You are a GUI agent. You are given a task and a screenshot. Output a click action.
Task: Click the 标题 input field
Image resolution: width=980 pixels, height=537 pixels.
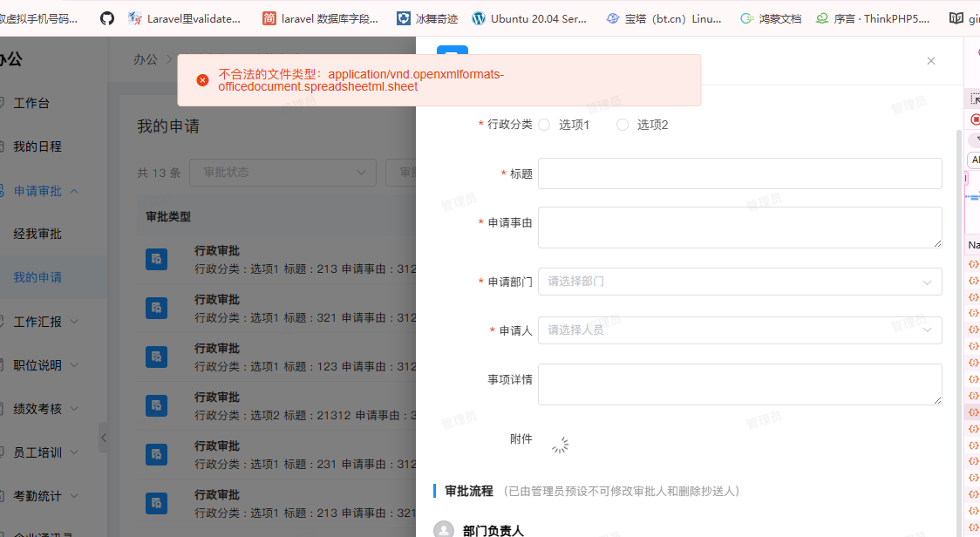[739, 173]
